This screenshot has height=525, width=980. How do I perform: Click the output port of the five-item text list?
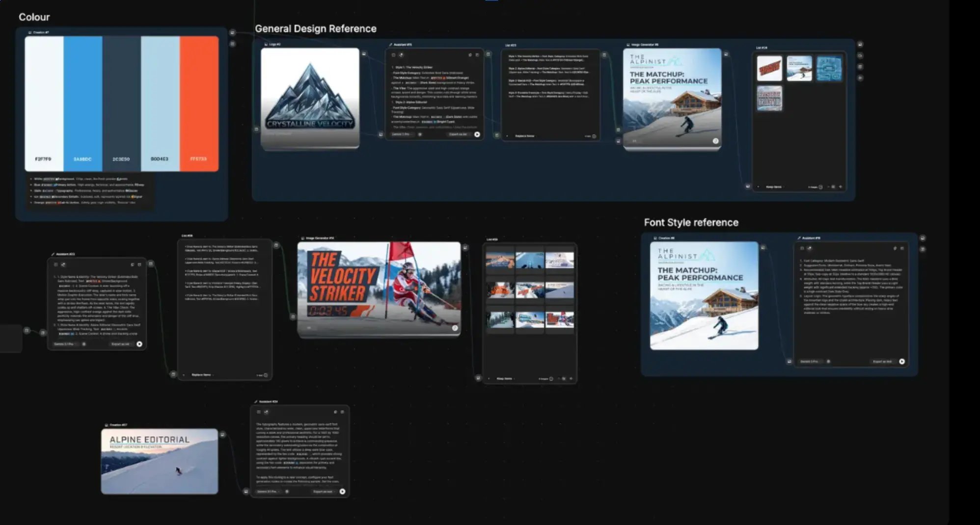pyautogui.click(x=276, y=245)
